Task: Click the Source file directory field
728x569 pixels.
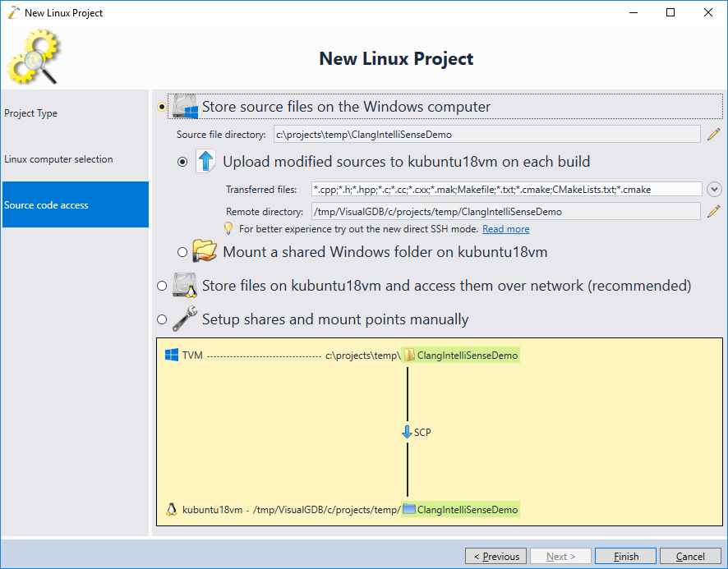Action: [x=486, y=135]
